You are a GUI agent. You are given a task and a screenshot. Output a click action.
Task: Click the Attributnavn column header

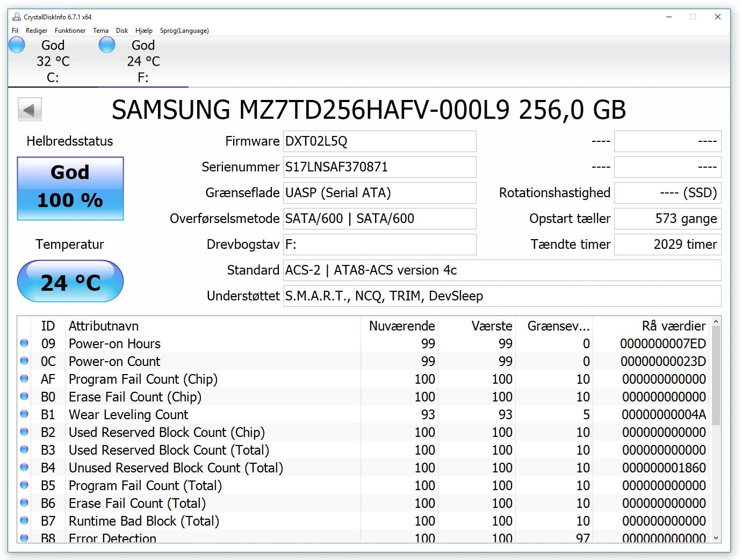213,326
